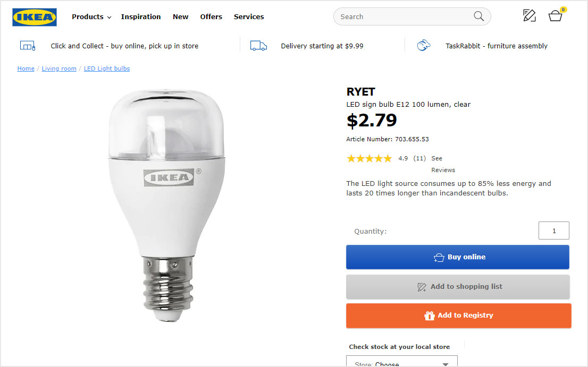This screenshot has width=588, height=367.
Task: Open the shopping list pencil icon
Action: 529,16
